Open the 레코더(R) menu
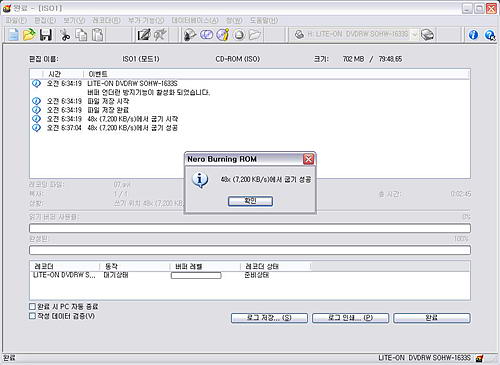 [106, 21]
